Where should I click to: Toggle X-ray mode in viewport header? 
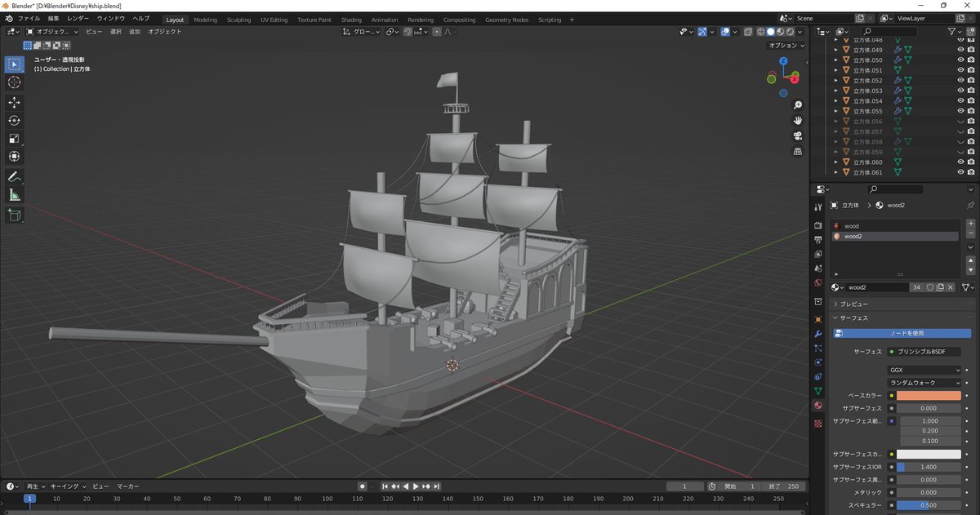point(747,32)
